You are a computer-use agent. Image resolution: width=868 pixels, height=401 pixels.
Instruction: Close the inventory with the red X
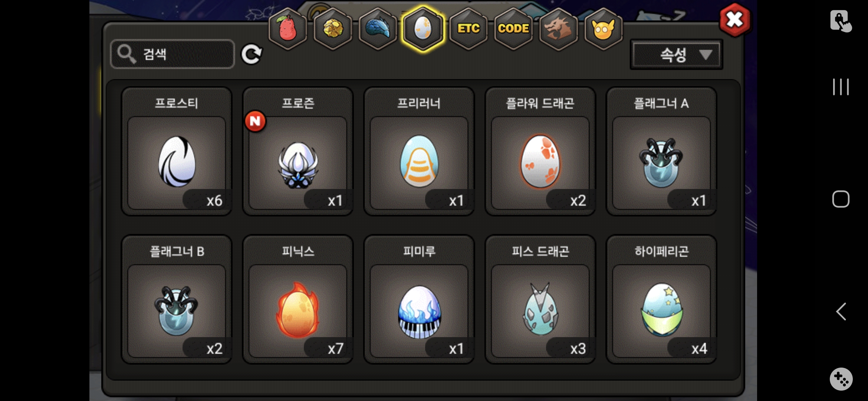pos(734,20)
